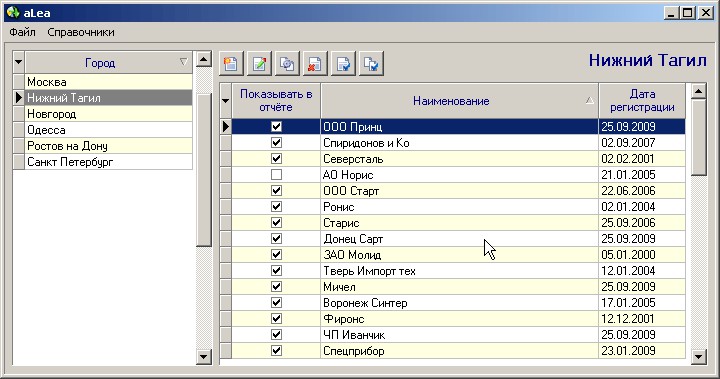Open the companies grid corner dropdown arrow
720x379 pixels.
[x=225, y=101]
